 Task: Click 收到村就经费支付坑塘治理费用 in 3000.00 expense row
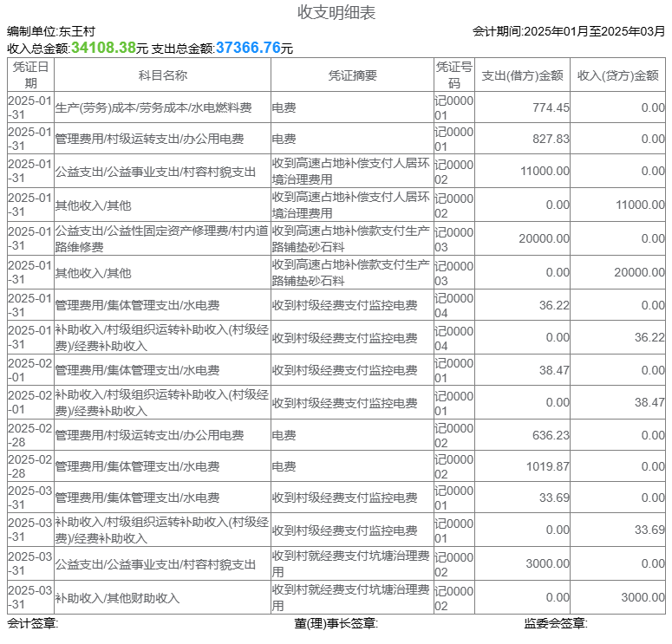[350, 564]
